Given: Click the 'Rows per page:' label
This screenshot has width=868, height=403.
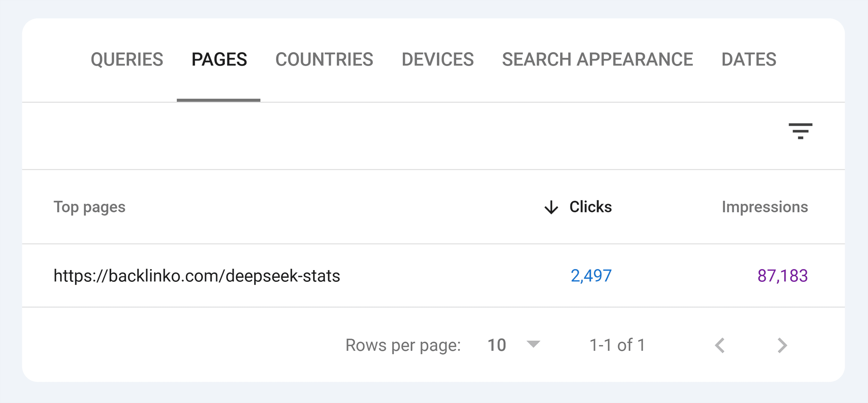Looking at the screenshot, I should point(403,346).
